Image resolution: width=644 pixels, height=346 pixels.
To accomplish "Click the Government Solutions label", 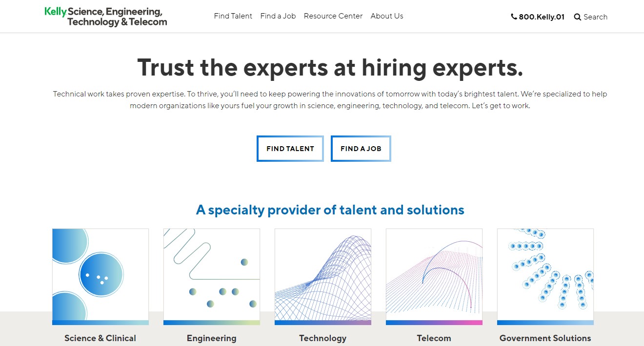I will click(545, 338).
